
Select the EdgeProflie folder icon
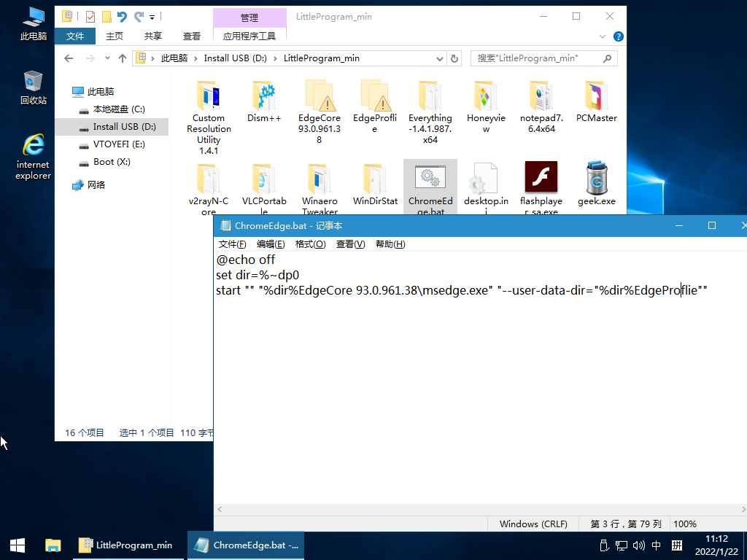click(x=375, y=96)
